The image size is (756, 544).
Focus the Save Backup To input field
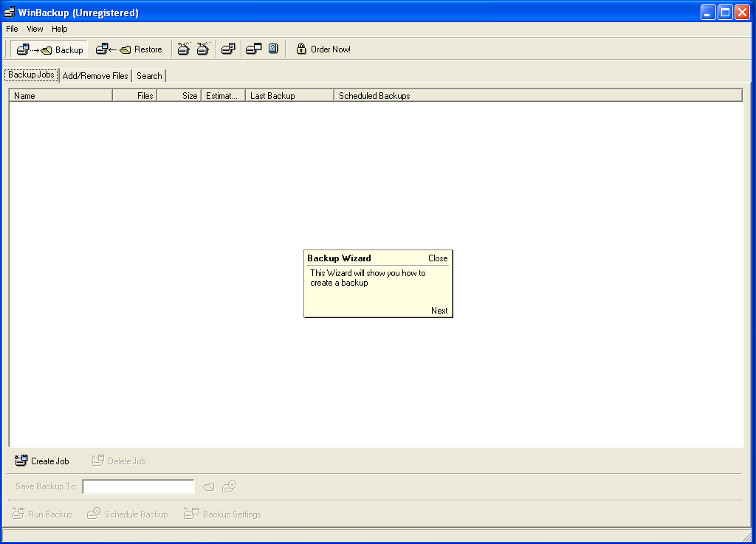pyautogui.click(x=138, y=486)
